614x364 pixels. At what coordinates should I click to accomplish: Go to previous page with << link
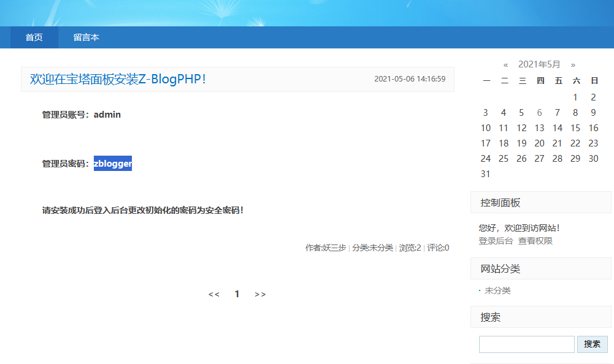214,294
